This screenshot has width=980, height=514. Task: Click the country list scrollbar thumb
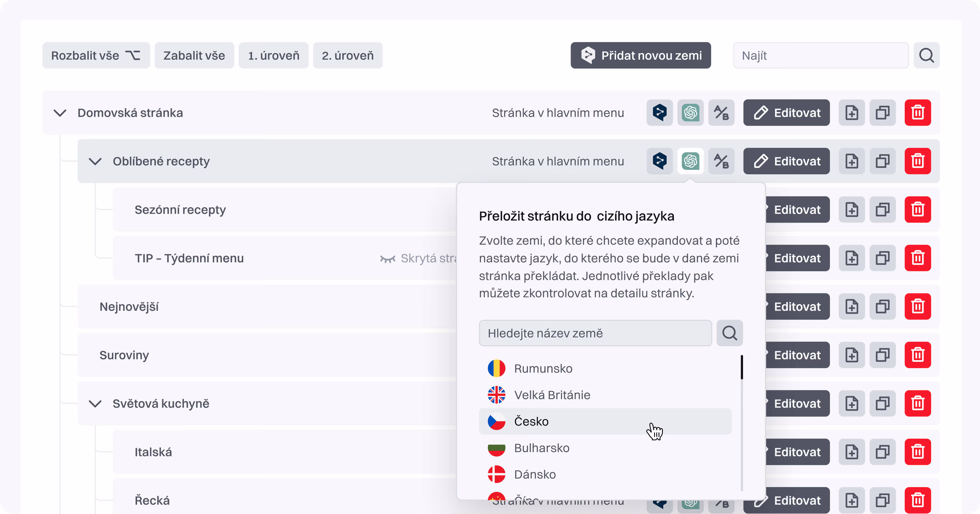741,367
